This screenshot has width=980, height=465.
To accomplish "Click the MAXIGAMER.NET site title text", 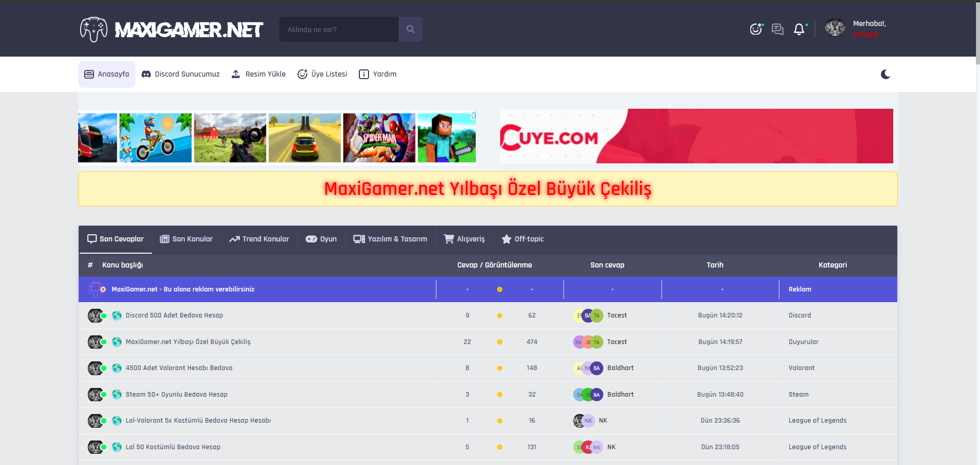I will [x=189, y=30].
